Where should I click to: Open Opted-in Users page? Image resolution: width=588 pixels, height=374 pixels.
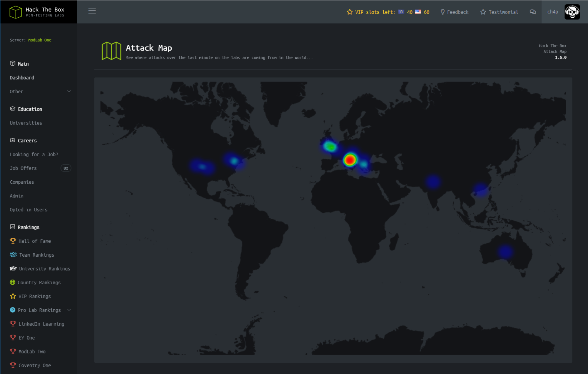click(29, 210)
